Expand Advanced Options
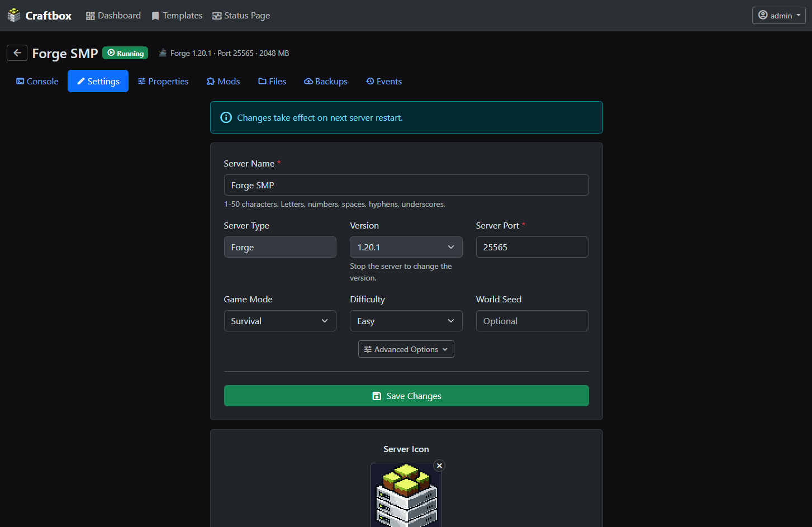The image size is (812, 527). 406,349
